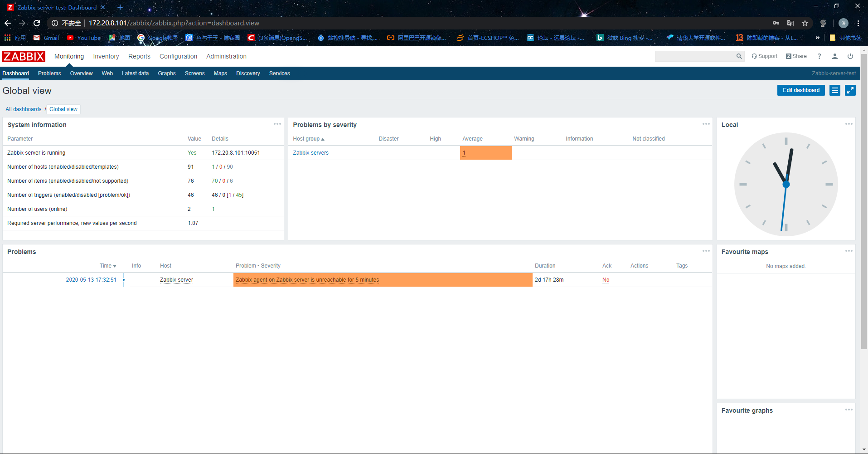This screenshot has width=868, height=454.
Task: Open the help question mark icon
Action: click(x=819, y=56)
